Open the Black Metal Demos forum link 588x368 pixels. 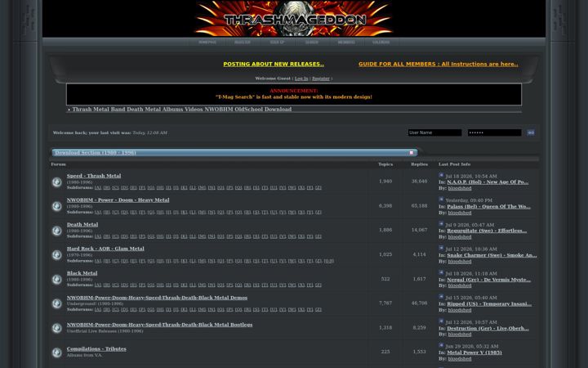click(157, 298)
